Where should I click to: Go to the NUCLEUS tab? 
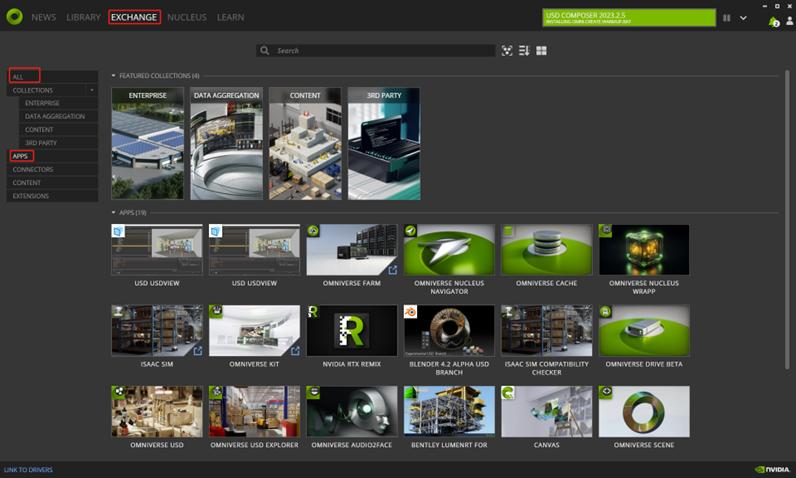point(187,17)
